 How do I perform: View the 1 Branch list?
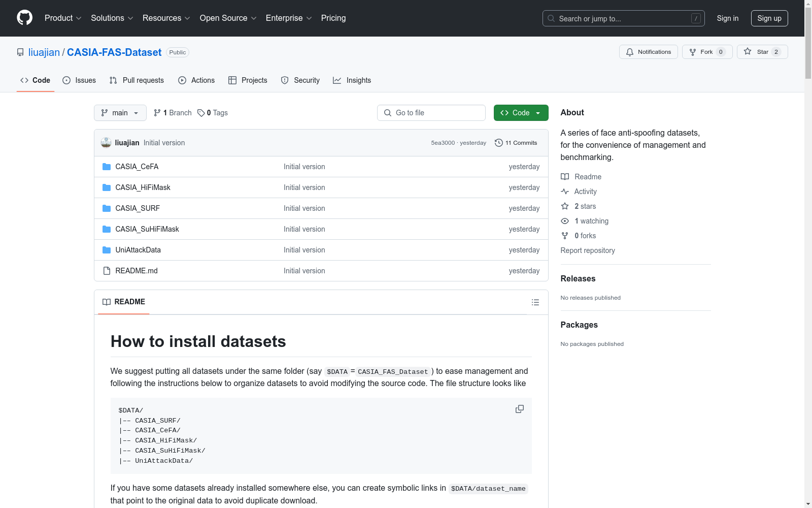click(x=173, y=113)
